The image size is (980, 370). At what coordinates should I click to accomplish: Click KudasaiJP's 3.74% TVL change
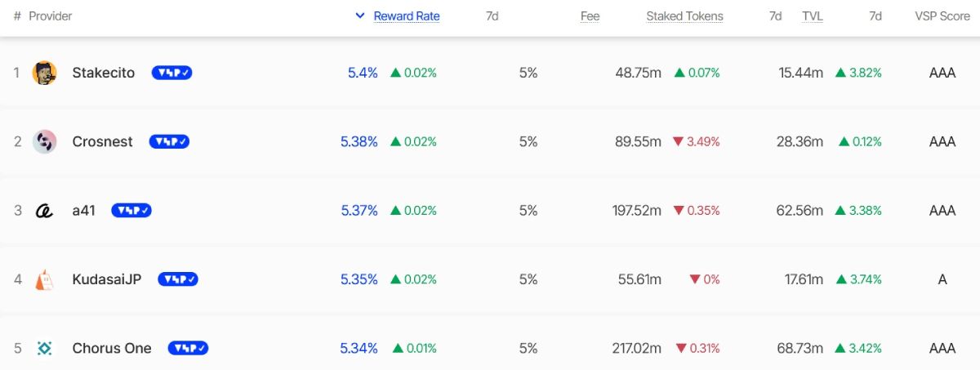click(x=858, y=279)
